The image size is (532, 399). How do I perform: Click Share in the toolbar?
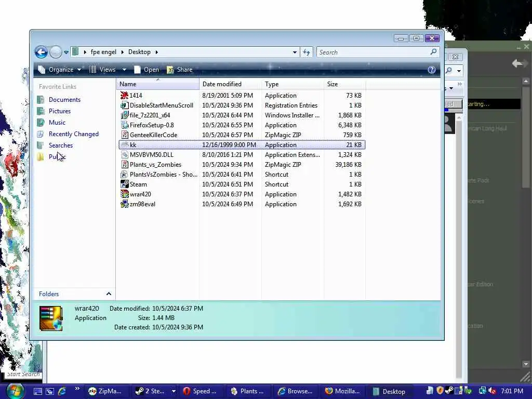[x=180, y=70]
